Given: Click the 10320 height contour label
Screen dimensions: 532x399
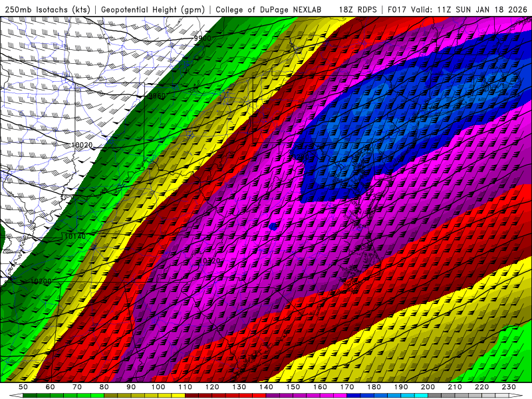Looking at the screenshot, I should click(x=210, y=261).
